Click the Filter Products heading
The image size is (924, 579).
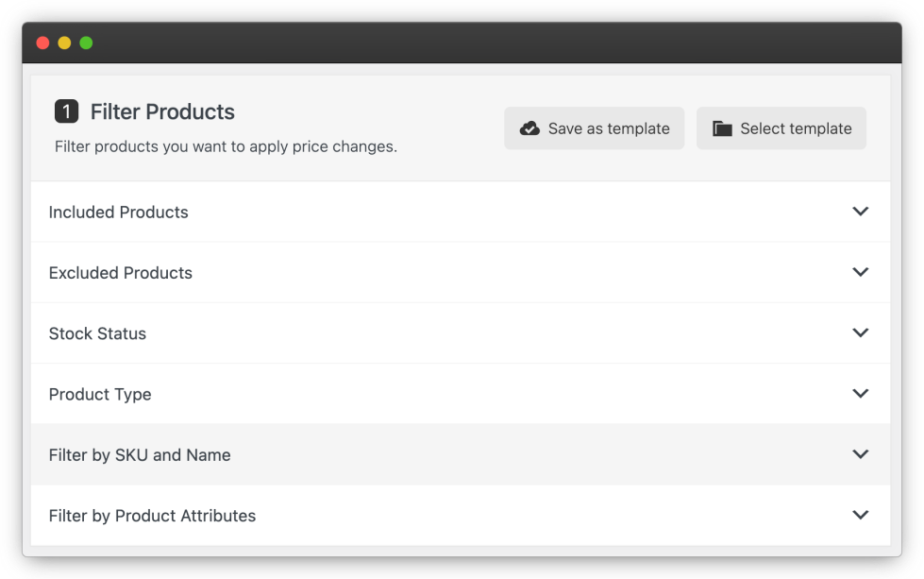pos(162,111)
